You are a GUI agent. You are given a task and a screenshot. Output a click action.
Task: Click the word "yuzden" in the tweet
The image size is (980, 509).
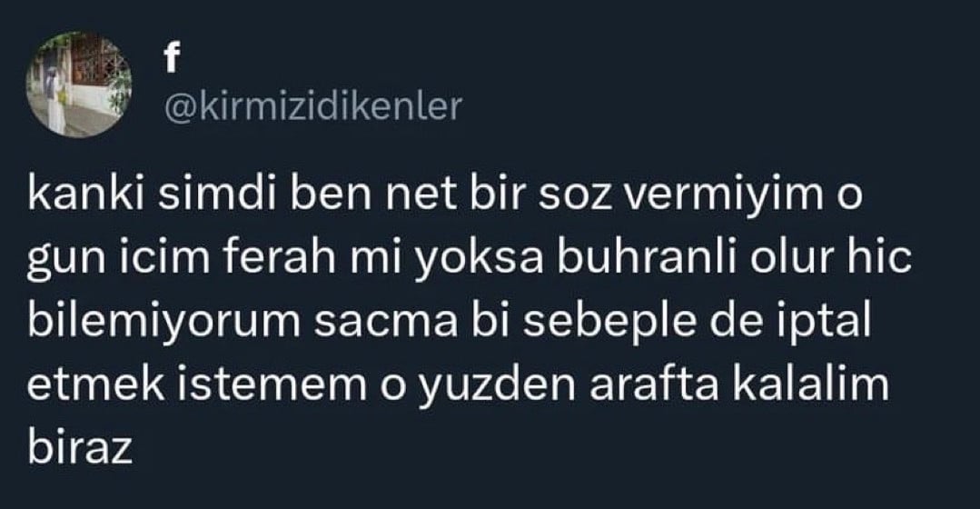click(x=498, y=386)
